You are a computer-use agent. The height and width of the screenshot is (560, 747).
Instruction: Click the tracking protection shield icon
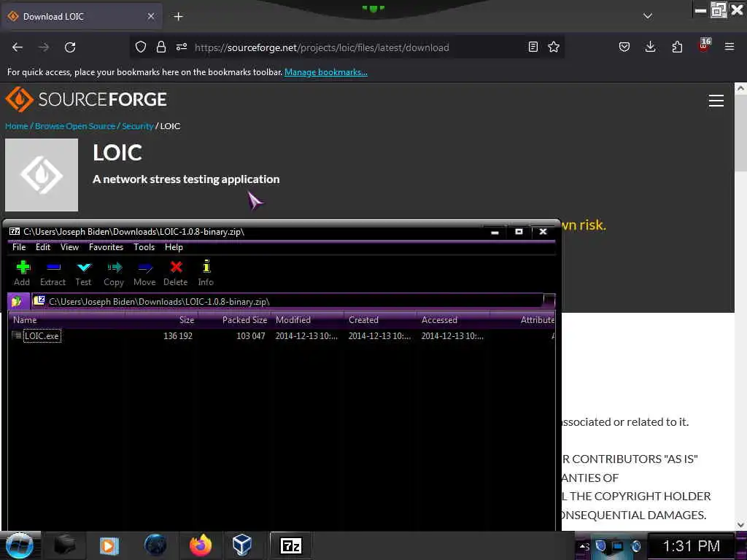pos(141,47)
